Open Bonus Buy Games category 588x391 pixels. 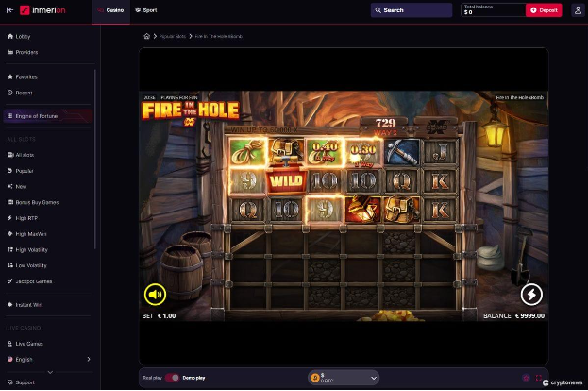click(33, 202)
